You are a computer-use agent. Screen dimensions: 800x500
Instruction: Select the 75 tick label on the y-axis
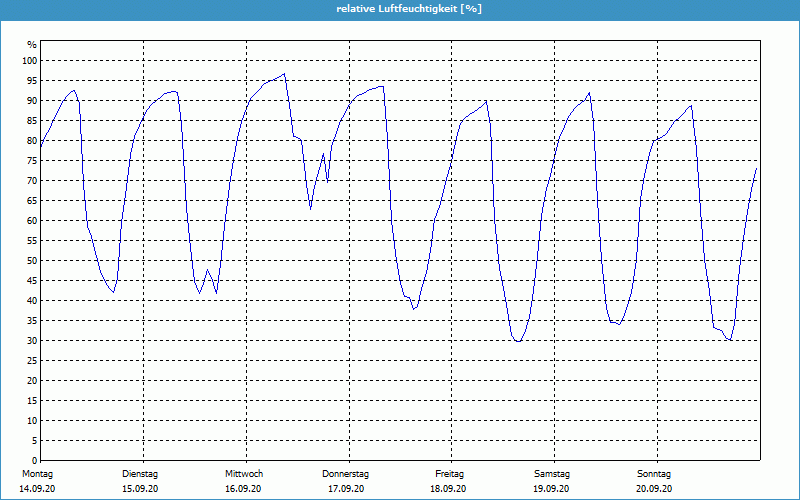(31, 161)
